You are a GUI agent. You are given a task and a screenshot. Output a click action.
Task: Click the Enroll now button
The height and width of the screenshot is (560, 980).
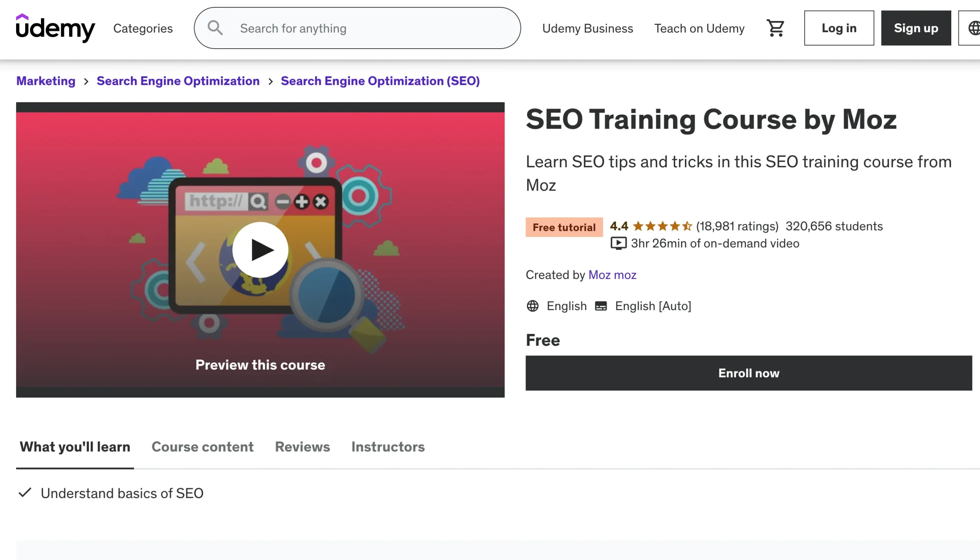pyautogui.click(x=748, y=373)
